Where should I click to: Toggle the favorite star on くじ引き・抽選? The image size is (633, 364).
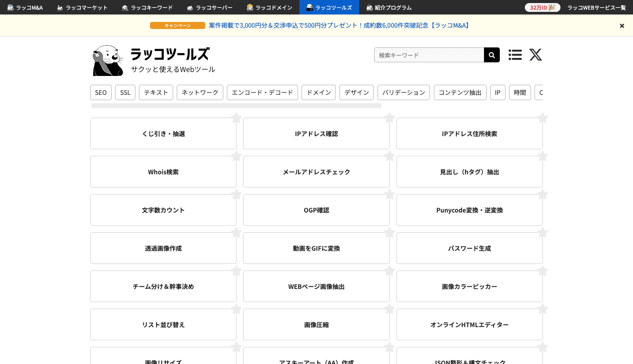tap(236, 118)
